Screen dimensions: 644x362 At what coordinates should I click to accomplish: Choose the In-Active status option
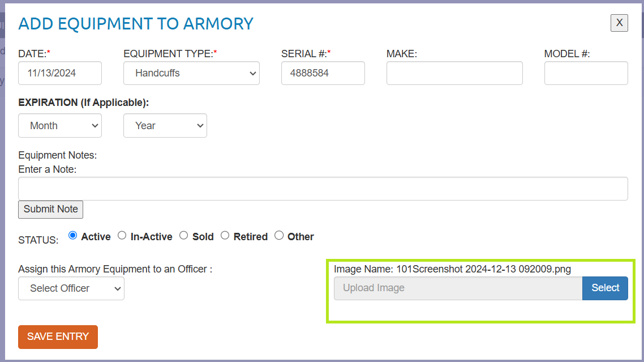point(122,236)
